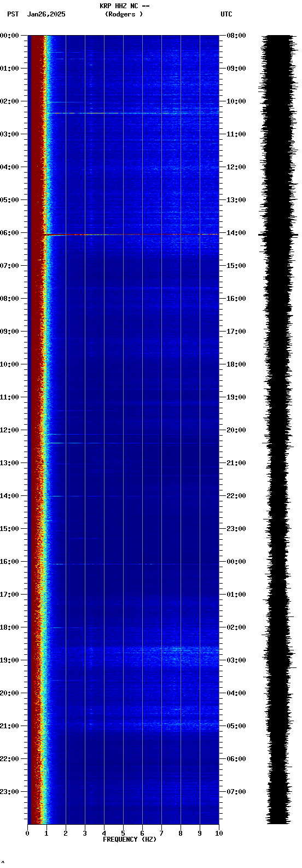This screenshot has height=868, width=302.
Task: Click the PST '12:00' time label
Action: [x=10, y=430]
